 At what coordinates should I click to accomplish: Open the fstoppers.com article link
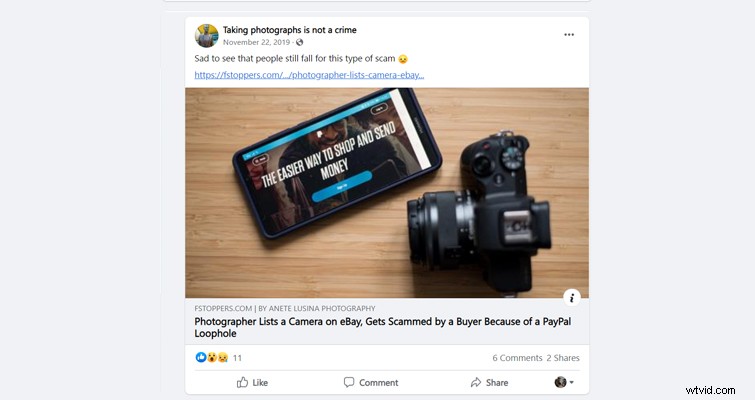point(309,74)
